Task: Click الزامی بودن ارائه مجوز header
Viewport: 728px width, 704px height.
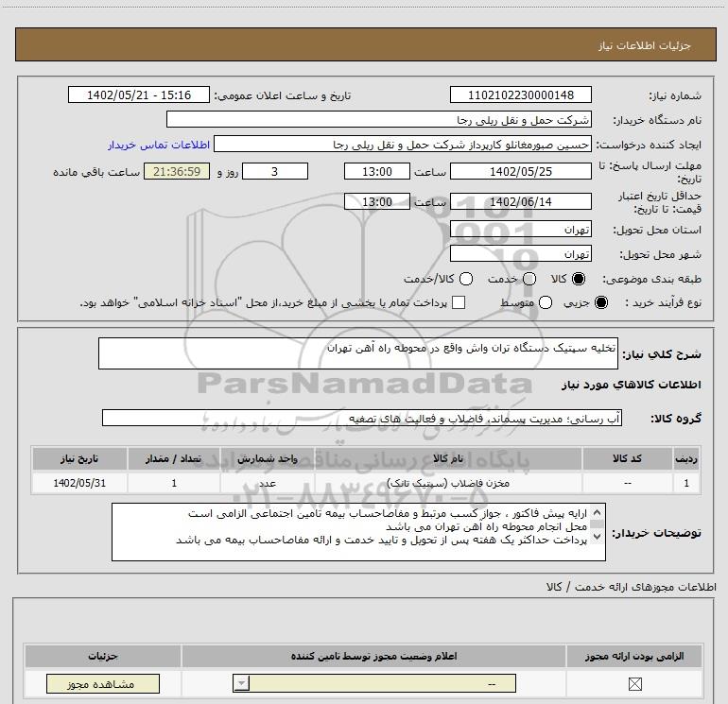Action: click(x=634, y=656)
